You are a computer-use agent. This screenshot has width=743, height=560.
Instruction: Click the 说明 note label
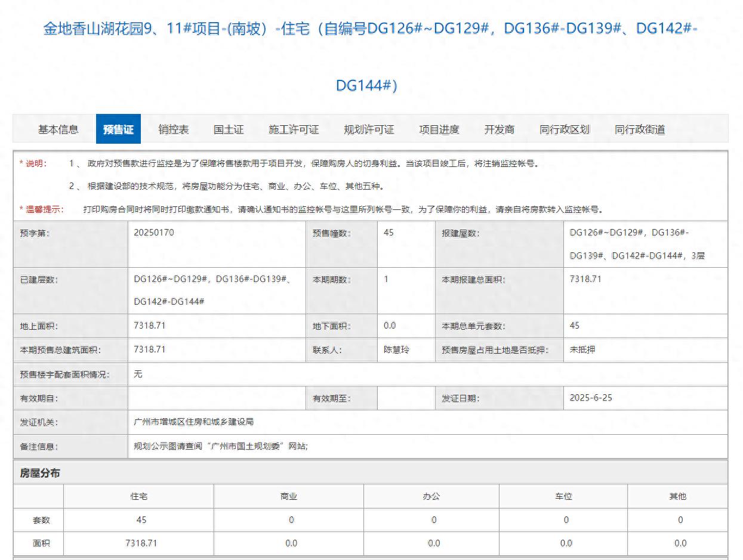point(33,163)
